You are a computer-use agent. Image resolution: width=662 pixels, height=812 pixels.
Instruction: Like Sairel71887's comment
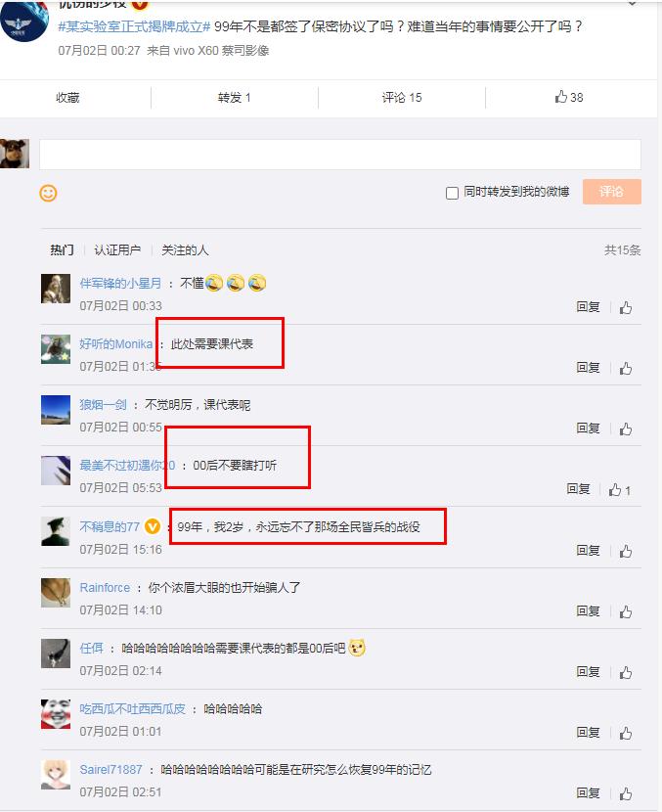pyautogui.click(x=626, y=793)
